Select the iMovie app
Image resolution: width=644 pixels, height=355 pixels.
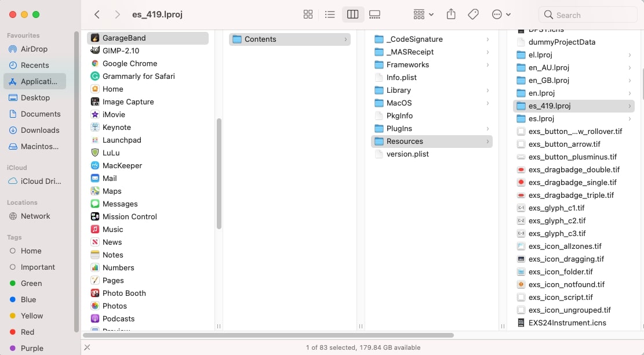pyautogui.click(x=148, y=115)
